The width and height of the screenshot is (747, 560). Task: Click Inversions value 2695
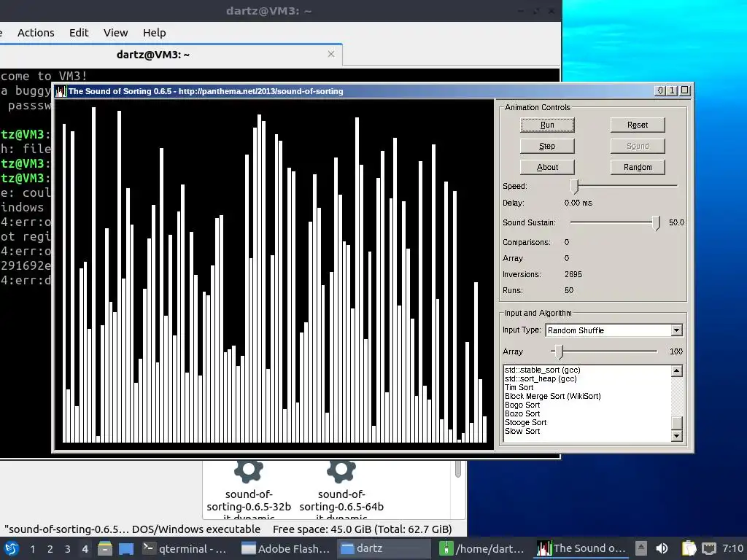coord(573,274)
